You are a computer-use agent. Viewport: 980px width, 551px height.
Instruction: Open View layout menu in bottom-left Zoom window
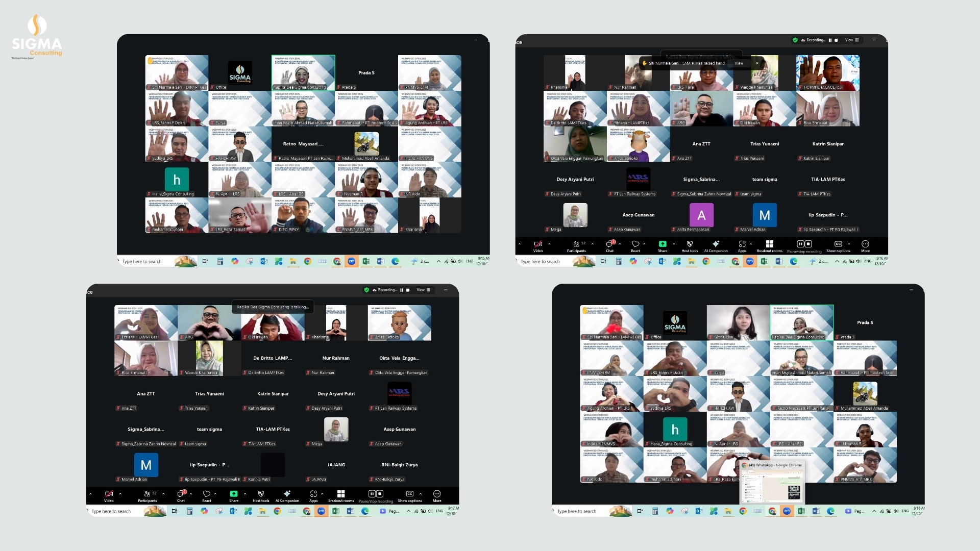(423, 290)
